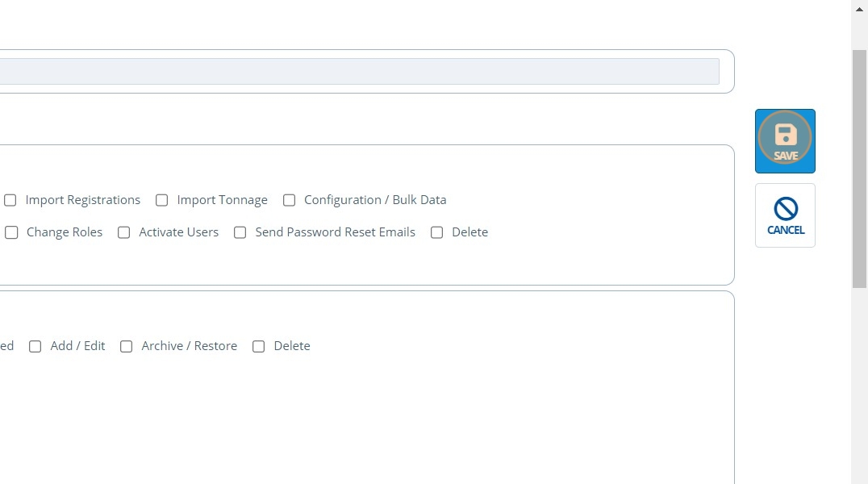The height and width of the screenshot is (484, 868).
Task: Enable the Import Registrations checkbox
Action: (10, 200)
